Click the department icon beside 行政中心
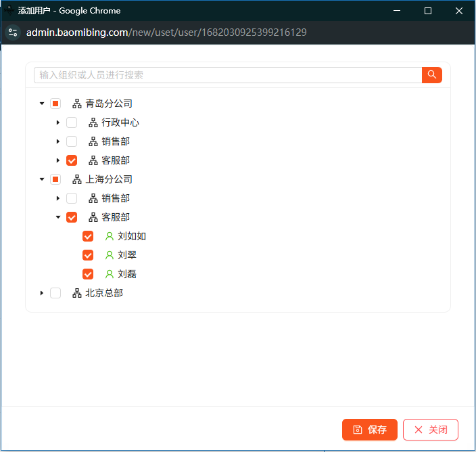This screenshot has width=476, height=452. pyautogui.click(x=93, y=122)
